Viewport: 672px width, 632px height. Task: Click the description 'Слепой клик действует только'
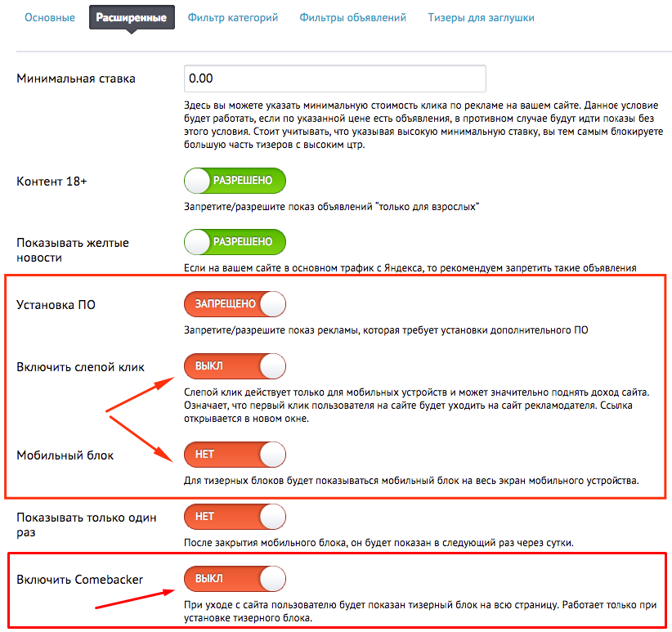tap(417, 406)
